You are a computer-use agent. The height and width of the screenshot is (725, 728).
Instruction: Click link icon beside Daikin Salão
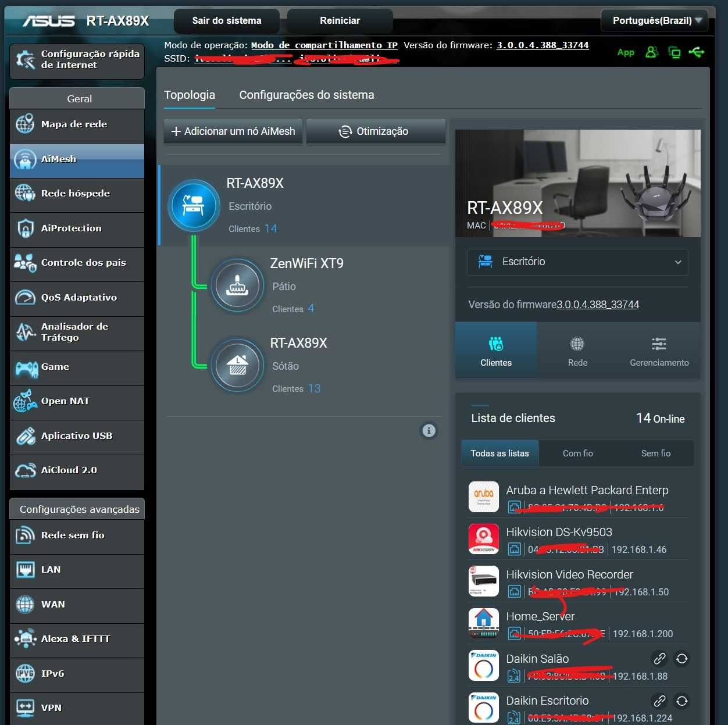[x=659, y=659]
